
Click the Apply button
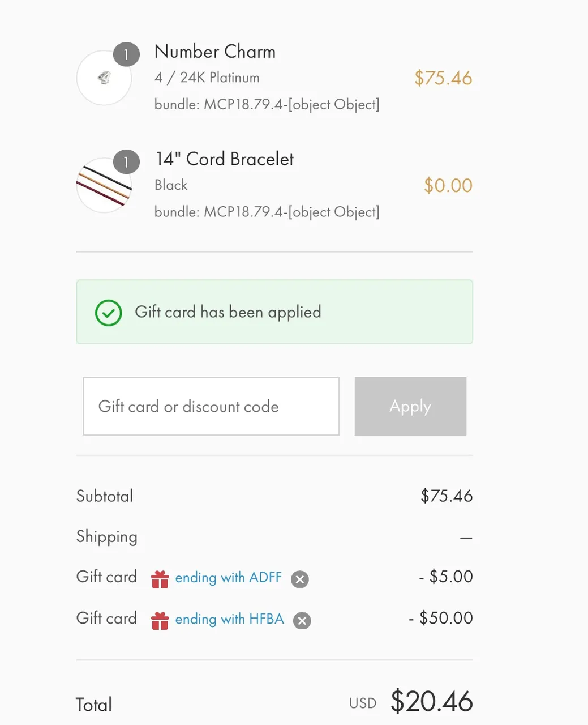410,406
